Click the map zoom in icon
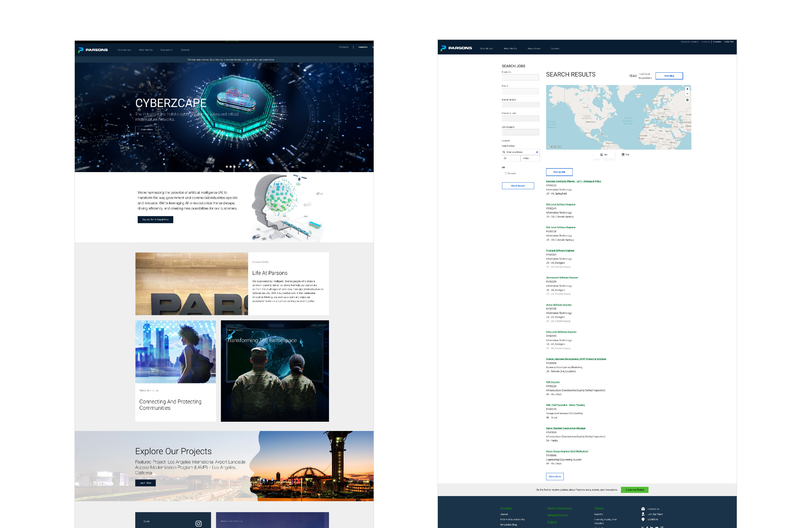 [687, 89]
